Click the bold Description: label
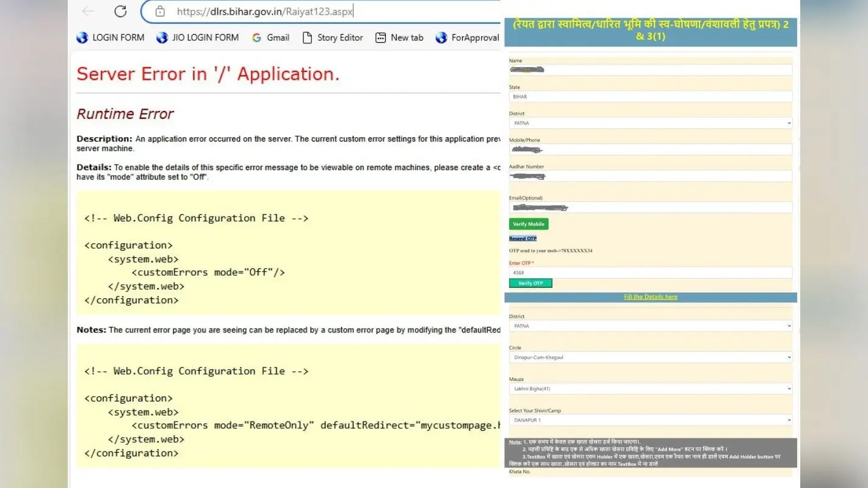This screenshot has width=868, height=488. click(104, 138)
